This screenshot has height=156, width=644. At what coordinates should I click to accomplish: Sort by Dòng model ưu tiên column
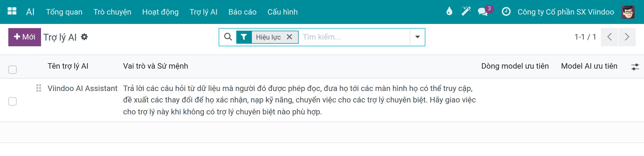click(x=515, y=66)
